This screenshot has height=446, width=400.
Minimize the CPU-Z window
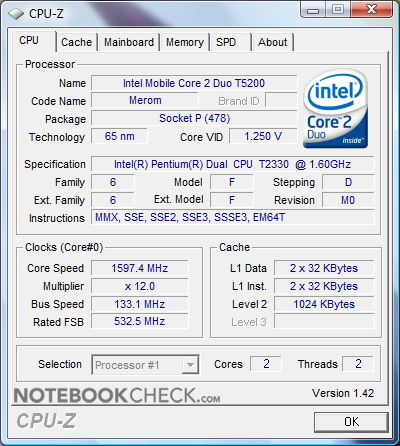click(x=313, y=10)
